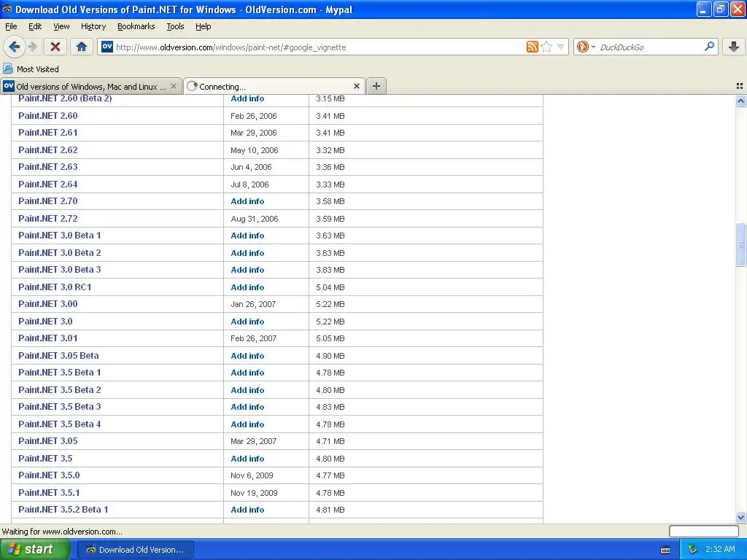Open Paint.NET 2.70 link
The image size is (747, 560).
[48, 201]
